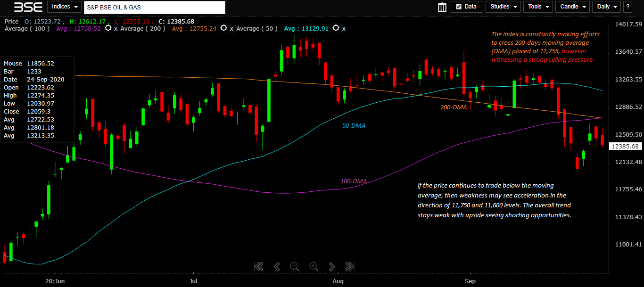Remove the Average (100) study with X

tap(116, 29)
